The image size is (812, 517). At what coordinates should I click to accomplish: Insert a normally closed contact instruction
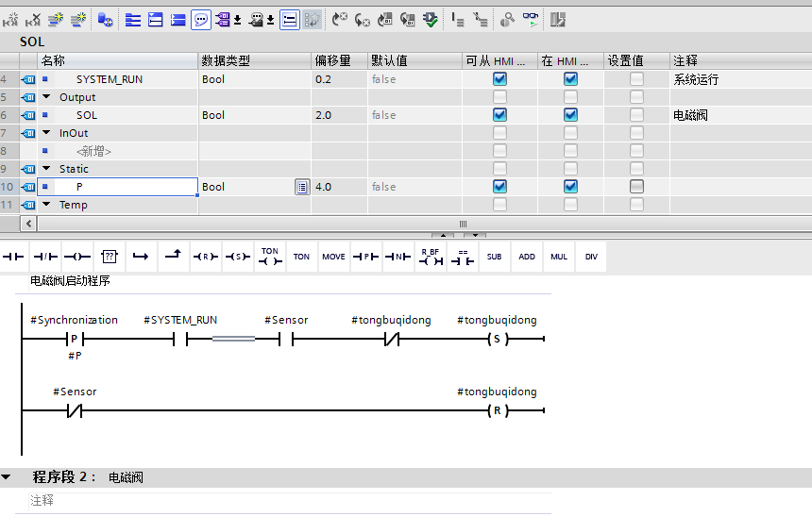click(x=45, y=257)
